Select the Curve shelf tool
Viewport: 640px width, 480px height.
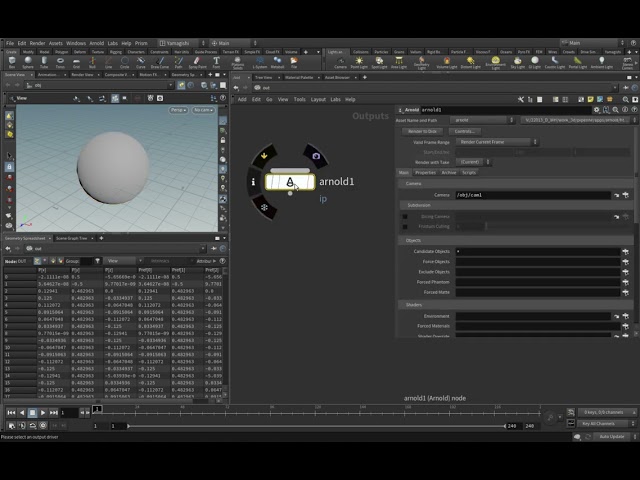tap(140, 62)
